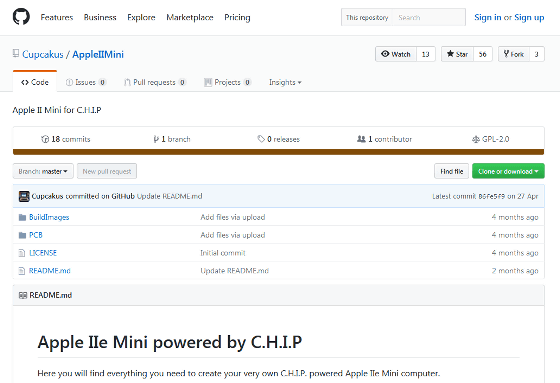Focus the repository search input field
The width and height of the screenshot is (560, 383).
(429, 17)
